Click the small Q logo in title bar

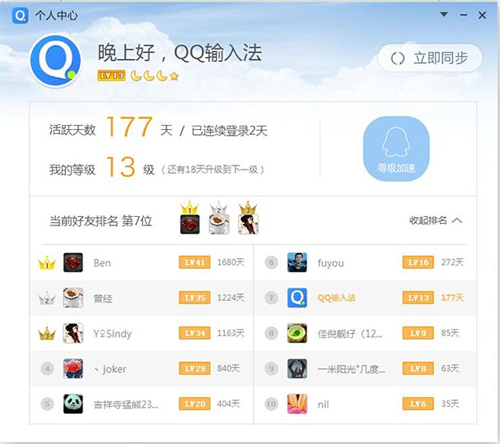(x=20, y=15)
